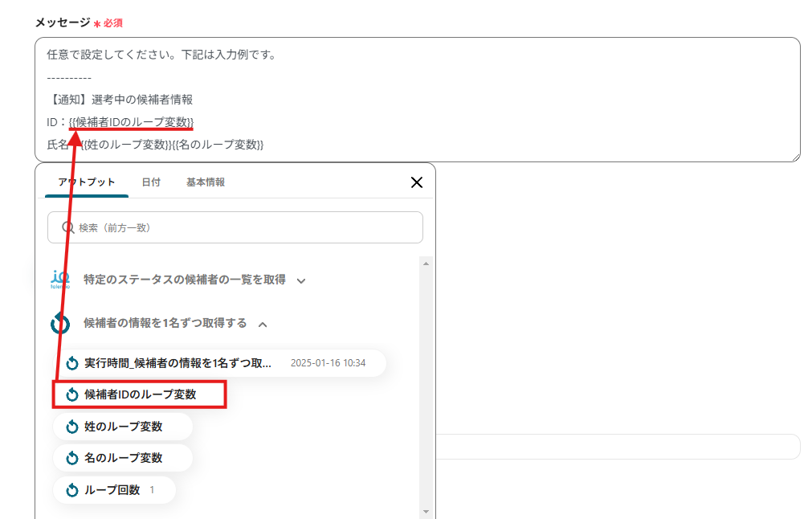Switch to the 日付 tab
812x519 pixels.
tap(151, 182)
